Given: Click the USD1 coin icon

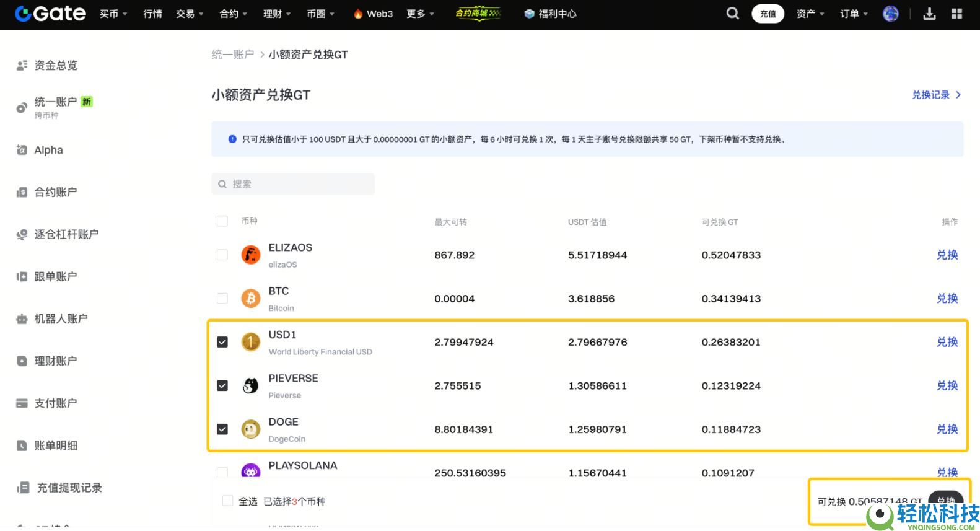Looking at the screenshot, I should (250, 342).
